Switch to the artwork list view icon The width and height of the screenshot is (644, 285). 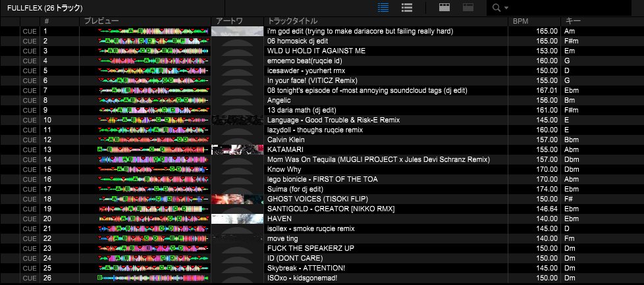(x=406, y=7)
